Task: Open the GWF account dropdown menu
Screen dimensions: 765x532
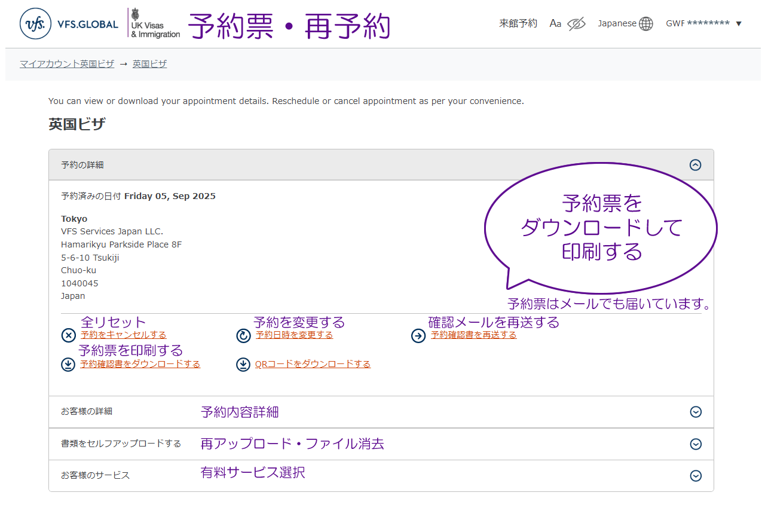Action: (703, 24)
